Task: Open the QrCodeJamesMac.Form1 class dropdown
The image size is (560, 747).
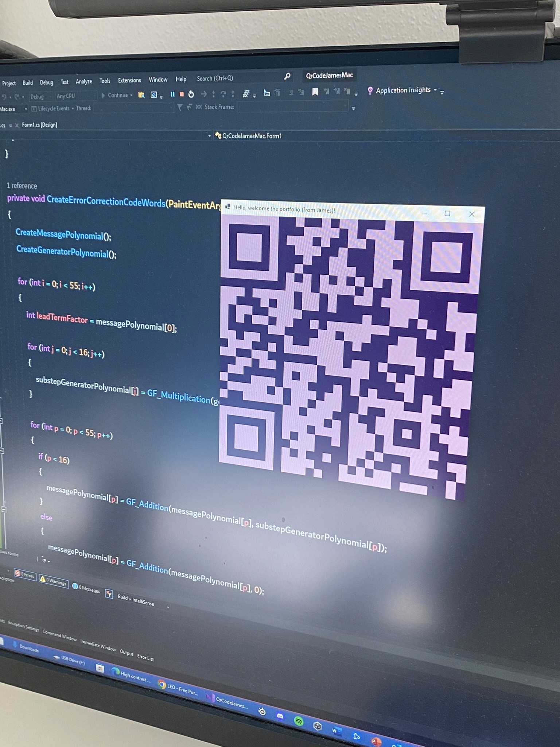Action: pyautogui.click(x=386, y=136)
